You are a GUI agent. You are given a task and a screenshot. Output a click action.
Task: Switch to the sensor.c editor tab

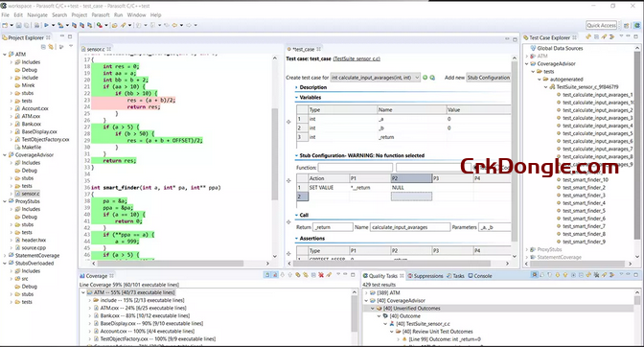tap(96, 49)
